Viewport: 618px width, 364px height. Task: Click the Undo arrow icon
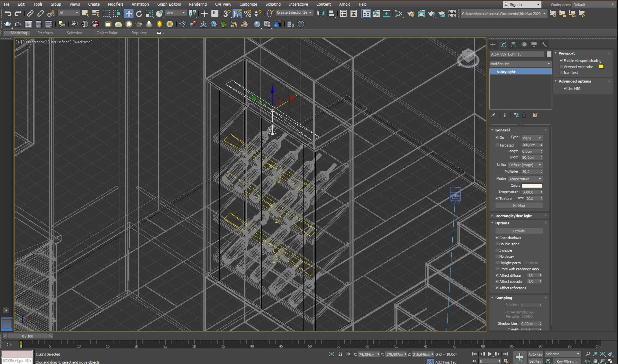point(8,13)
